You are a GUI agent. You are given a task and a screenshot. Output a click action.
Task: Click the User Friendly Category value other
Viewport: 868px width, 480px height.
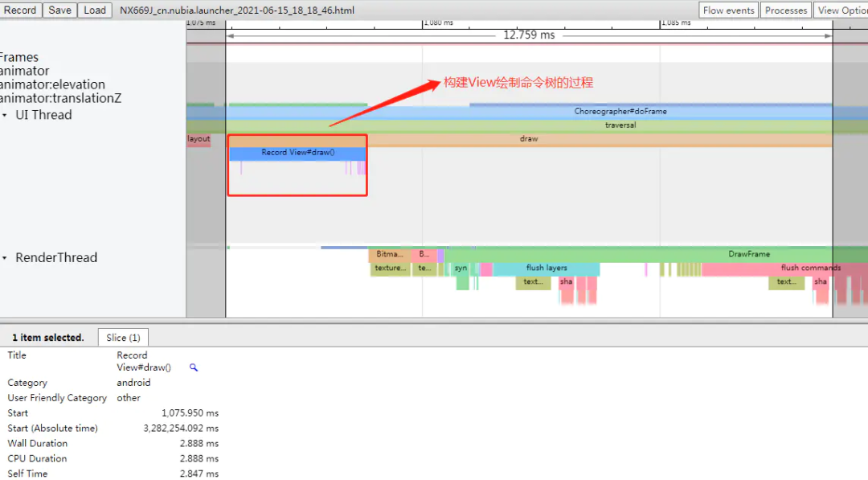click(x=129, y=397)
